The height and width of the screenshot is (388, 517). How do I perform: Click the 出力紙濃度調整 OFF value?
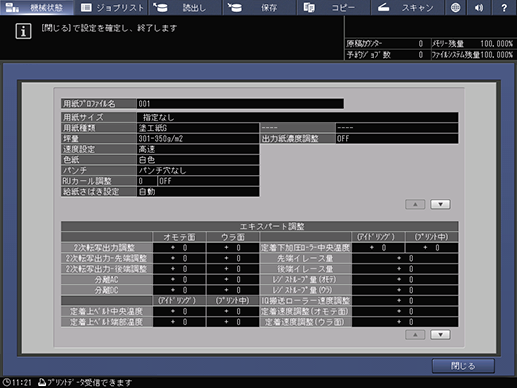click(397, 139)
